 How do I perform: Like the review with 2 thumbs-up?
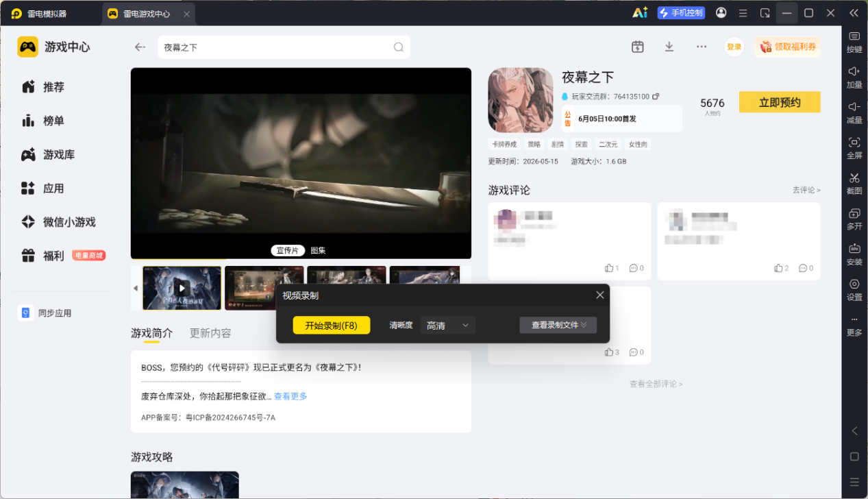pyautogui.click(x=782, y=268)
